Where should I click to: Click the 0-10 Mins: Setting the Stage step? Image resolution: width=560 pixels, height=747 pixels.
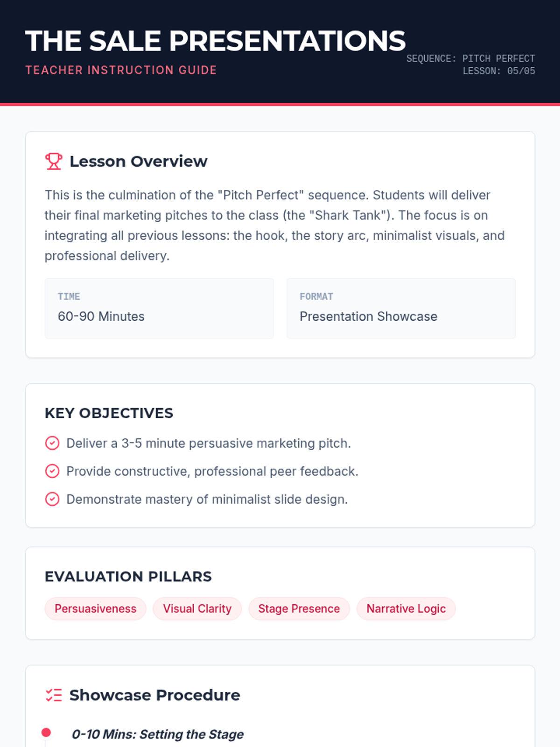click(157, 734)
